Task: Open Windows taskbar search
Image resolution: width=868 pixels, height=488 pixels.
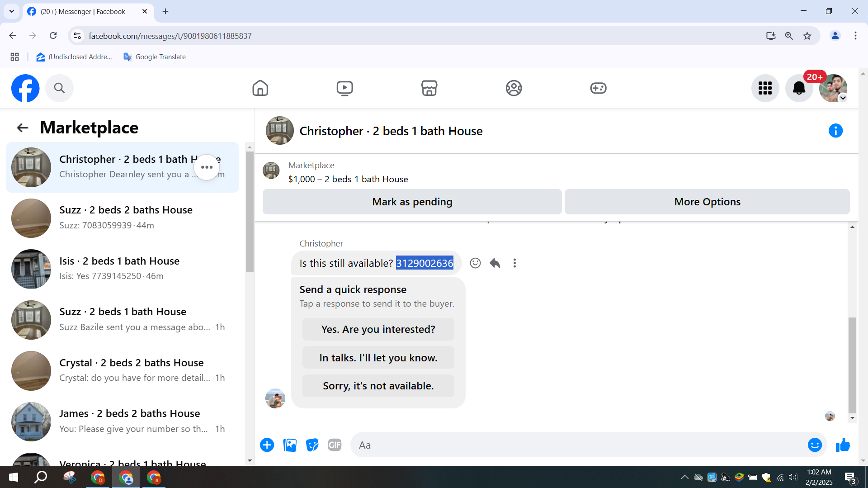Action: tap(41, 477)
